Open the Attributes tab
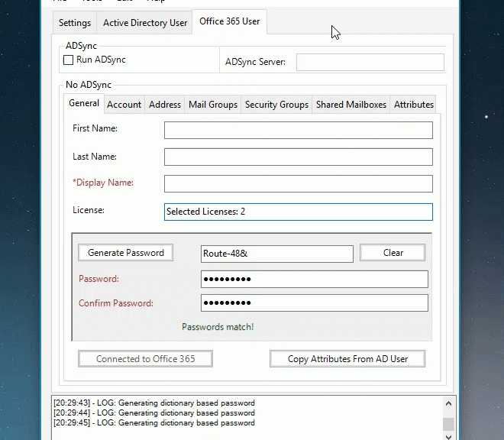Viewport: 504px width, 440px height. point(413,105)
